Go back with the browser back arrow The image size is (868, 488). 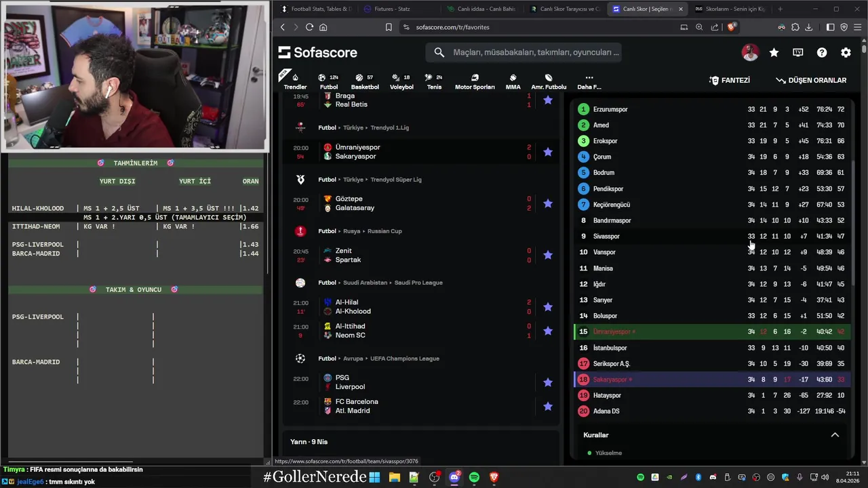[283, 27]
